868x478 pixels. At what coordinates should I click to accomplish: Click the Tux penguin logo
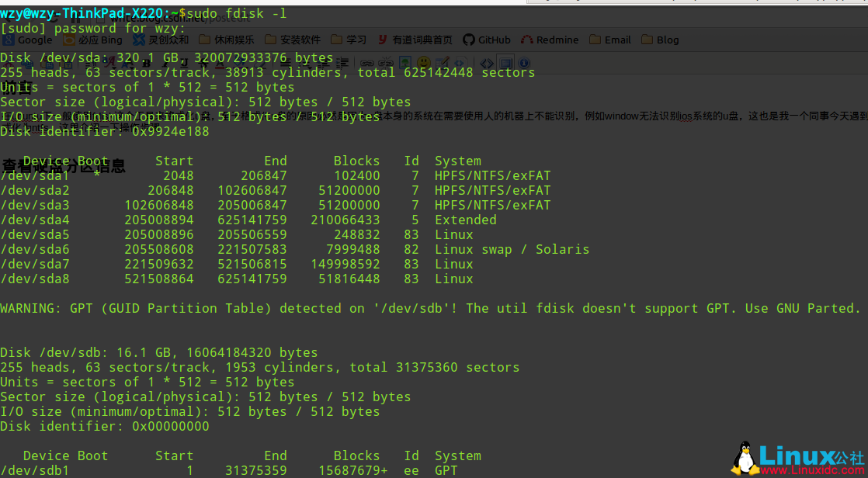tap(745, 458)
